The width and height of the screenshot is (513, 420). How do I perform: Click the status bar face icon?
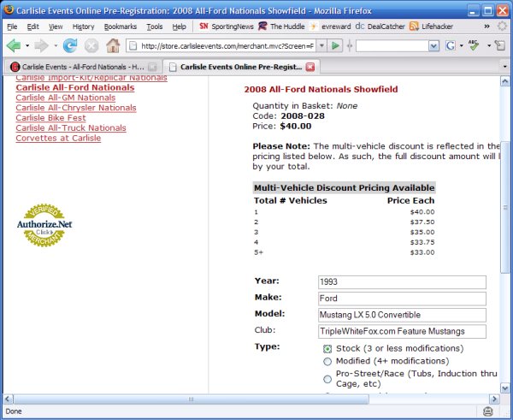point(488,411)
